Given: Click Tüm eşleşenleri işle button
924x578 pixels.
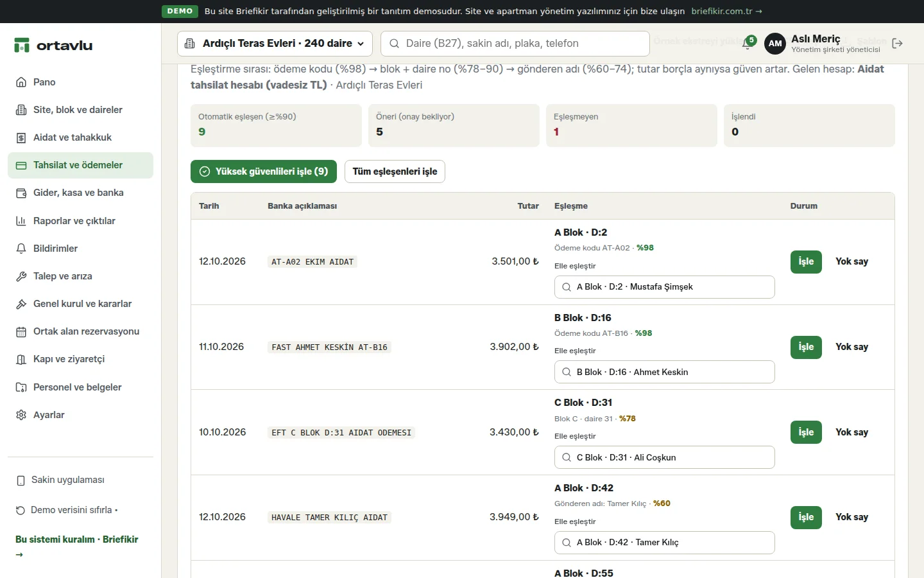Looking at the screenshot, I should coord(395,171).
